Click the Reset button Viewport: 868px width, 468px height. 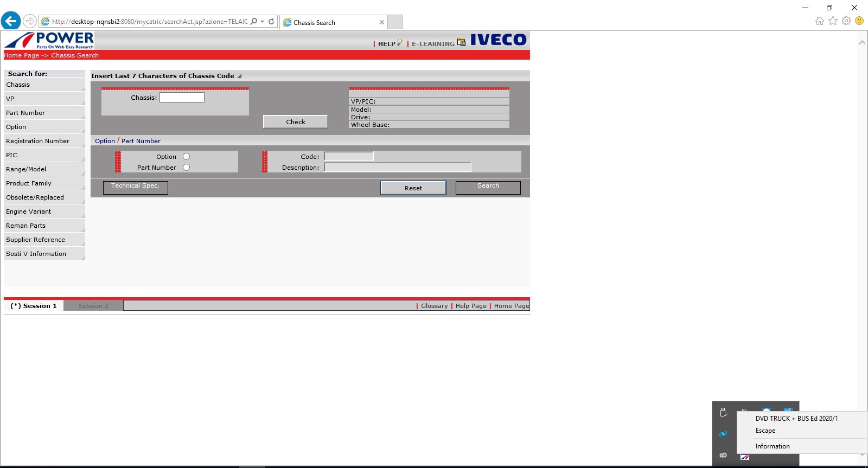tap(413, 188)
